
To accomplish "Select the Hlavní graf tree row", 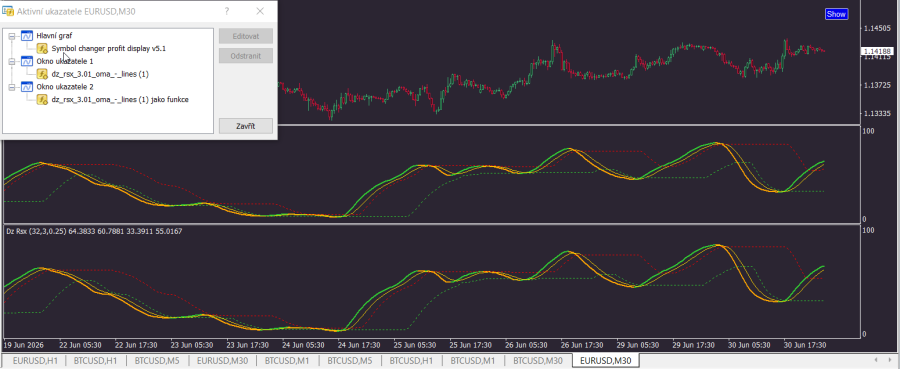I will [x=54, y=36].
